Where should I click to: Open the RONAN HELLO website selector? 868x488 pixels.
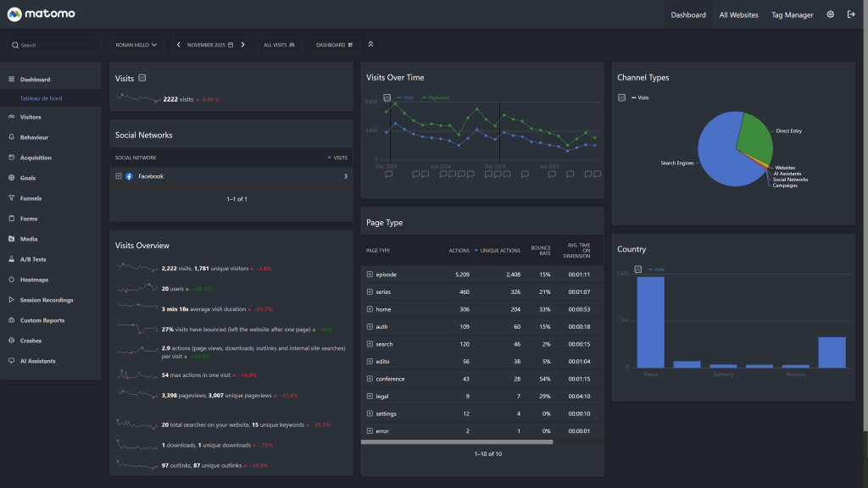point(136,45)
